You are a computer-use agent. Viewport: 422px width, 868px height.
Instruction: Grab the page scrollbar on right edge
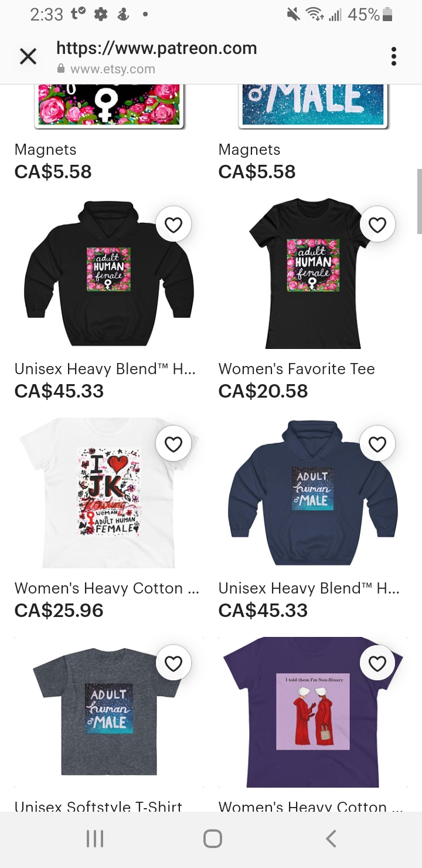(419, 201)
